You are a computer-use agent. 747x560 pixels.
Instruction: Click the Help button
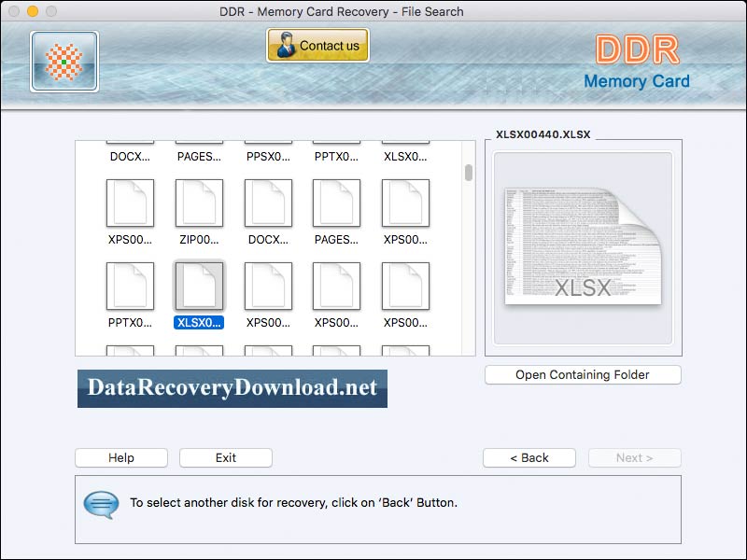coord(121,457)
